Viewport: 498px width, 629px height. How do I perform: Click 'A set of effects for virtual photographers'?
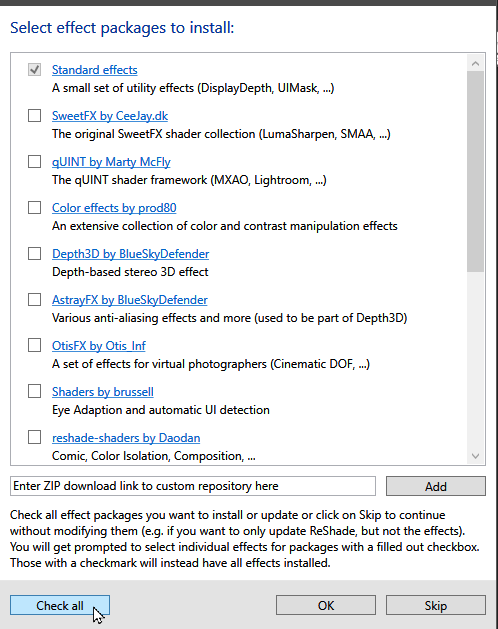coord(211,364)
